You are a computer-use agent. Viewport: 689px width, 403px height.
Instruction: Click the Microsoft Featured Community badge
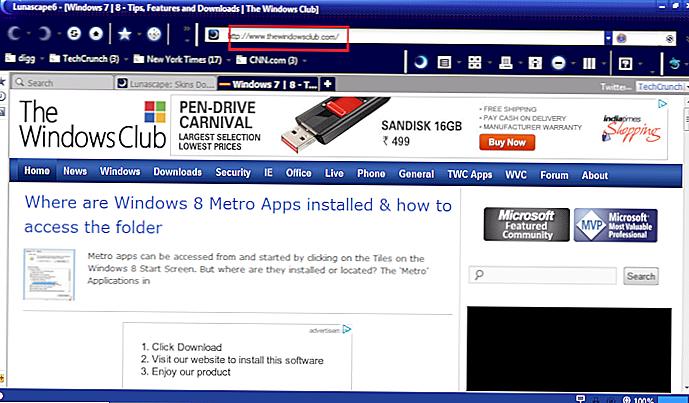pos(526,225)
